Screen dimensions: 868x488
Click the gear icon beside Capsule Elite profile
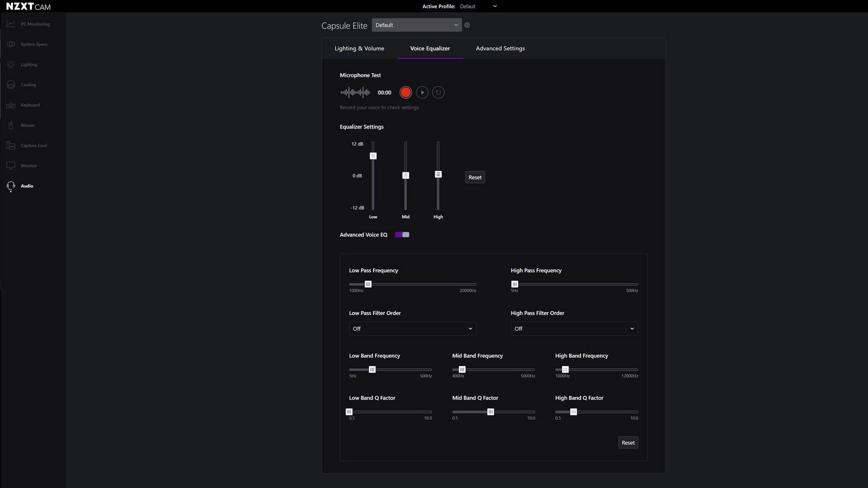pos(467,25)
